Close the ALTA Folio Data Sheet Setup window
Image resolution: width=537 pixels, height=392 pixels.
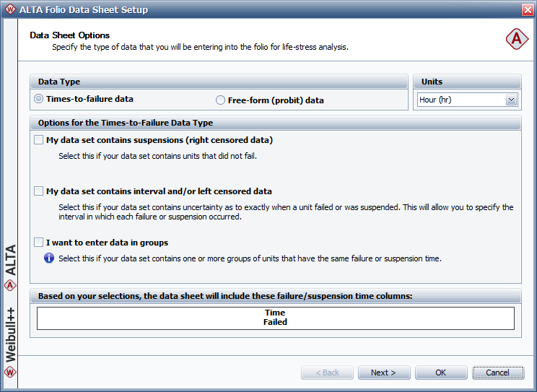pyautogui.click(x=527, y=9)
